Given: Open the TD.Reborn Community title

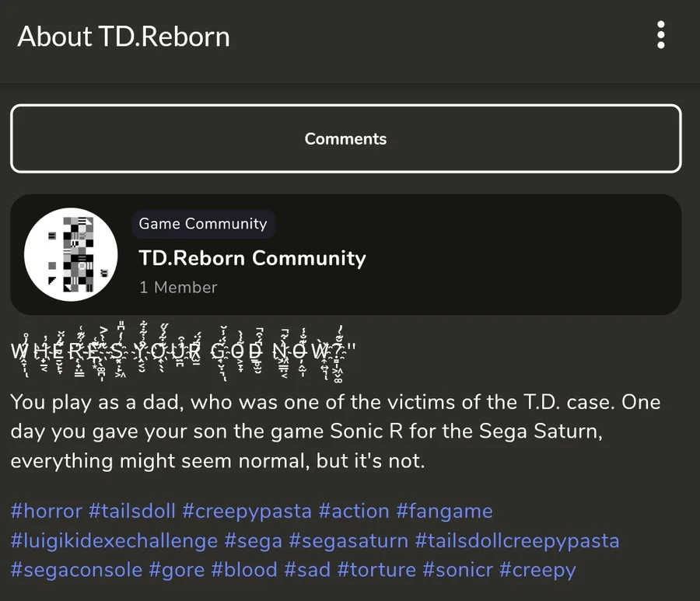Looking at the screenshot, I should (x=252, y=258).
